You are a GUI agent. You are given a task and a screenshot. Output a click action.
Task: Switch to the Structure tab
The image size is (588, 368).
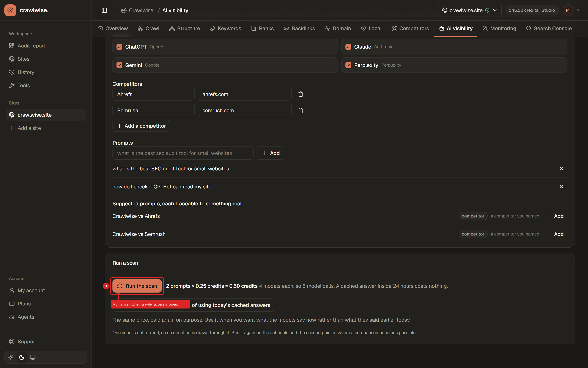tap(184, 29)
